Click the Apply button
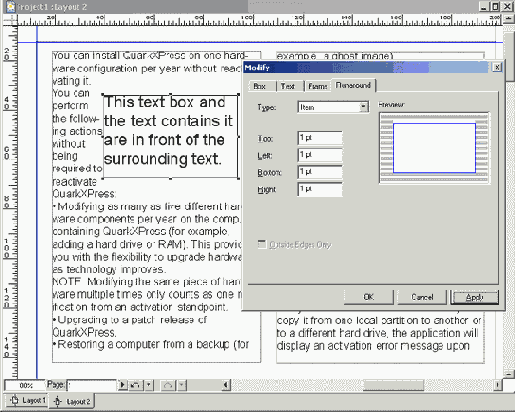The height and width of the screenshot is (412, 515). click(x=474, y=297)
